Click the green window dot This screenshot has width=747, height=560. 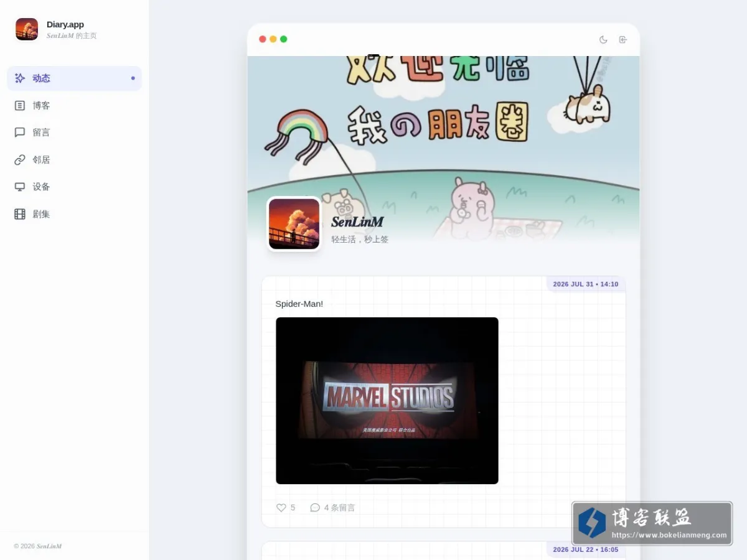click(284, 39)
